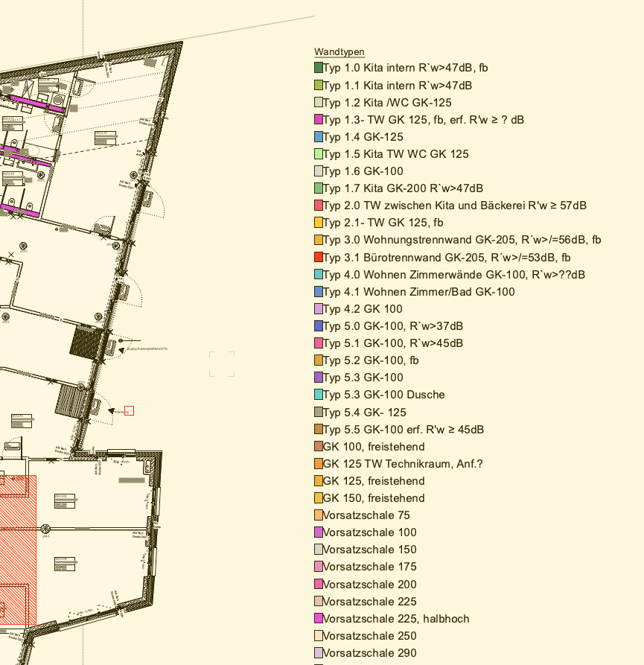Click the Typ 1.7 Kita GK-200 label
This screenshot has height=665, width=644.
pos(403,188)
